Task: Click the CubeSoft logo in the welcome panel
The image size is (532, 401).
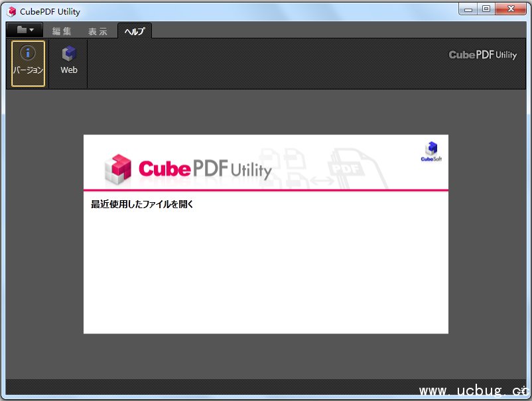Action: [431, 151]
